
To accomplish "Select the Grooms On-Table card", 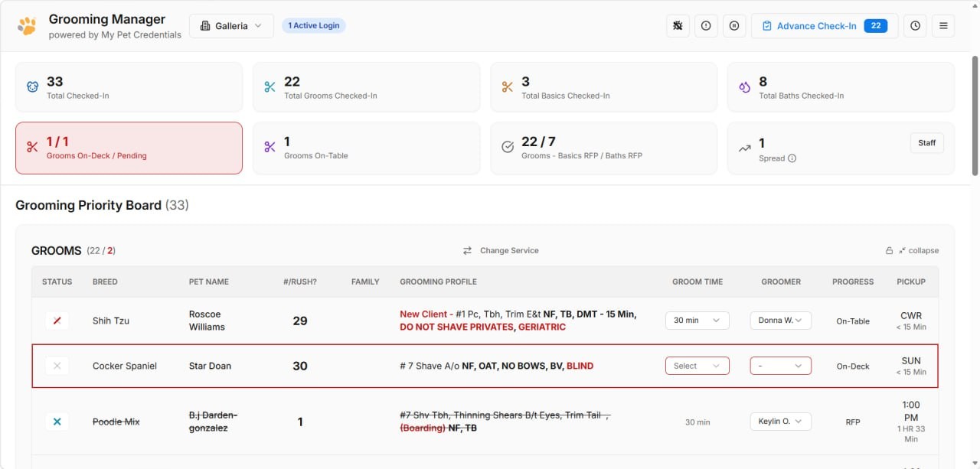I will click(366, 148).
